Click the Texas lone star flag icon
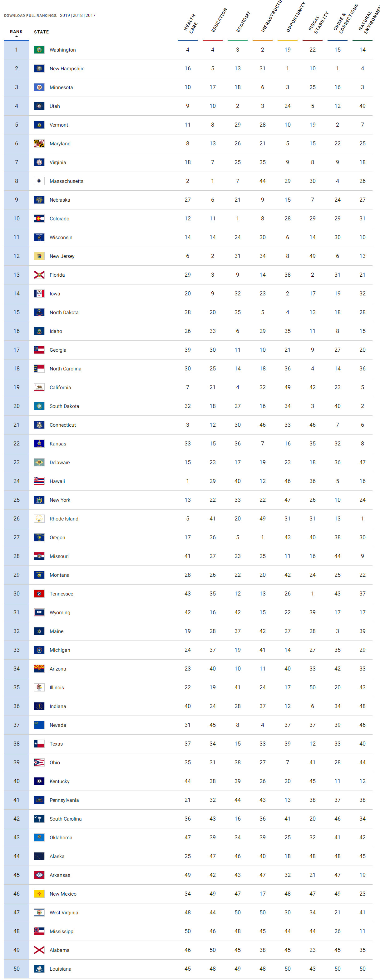Screen dimensions: 380x980 pyautogui.click(x=39, y=743)
